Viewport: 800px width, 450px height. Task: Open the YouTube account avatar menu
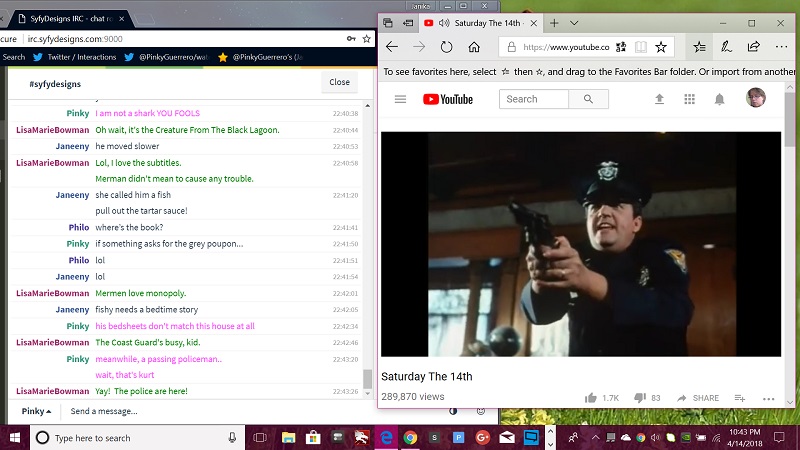tap(756, 97)
